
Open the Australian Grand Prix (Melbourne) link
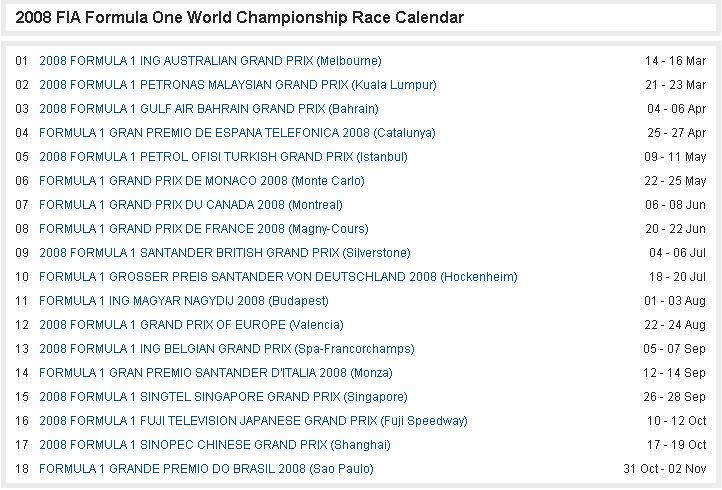[210, 61]
